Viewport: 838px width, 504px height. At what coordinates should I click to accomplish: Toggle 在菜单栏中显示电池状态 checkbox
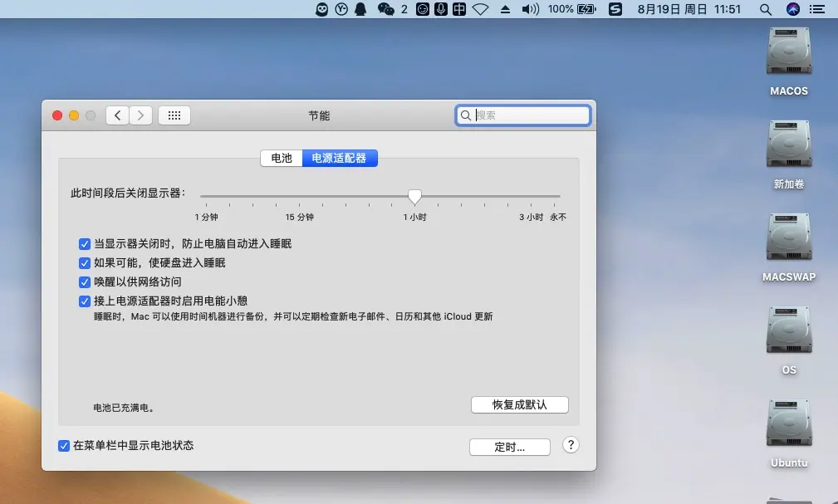(64, 446)
